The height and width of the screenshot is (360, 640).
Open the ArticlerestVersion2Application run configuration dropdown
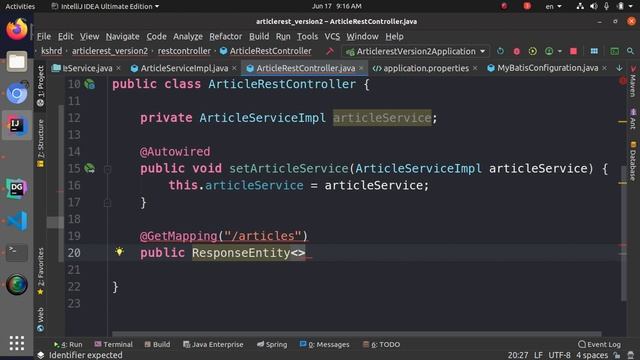(416, 51)
